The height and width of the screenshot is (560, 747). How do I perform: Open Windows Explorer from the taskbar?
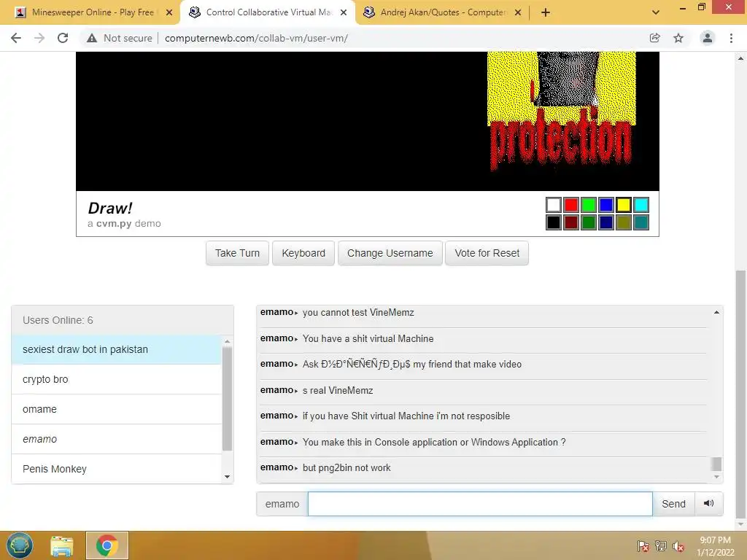62,545
